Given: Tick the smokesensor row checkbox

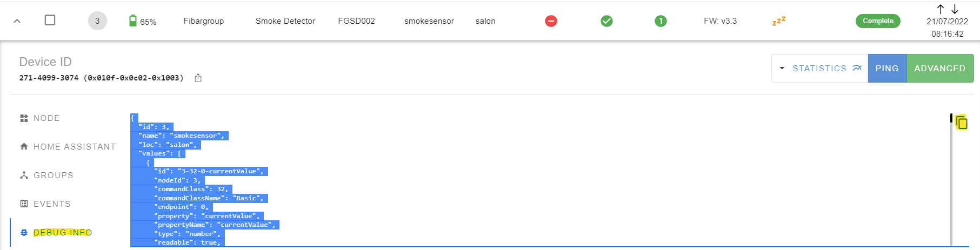Looking at the screenshot, I should coord(50,20).
